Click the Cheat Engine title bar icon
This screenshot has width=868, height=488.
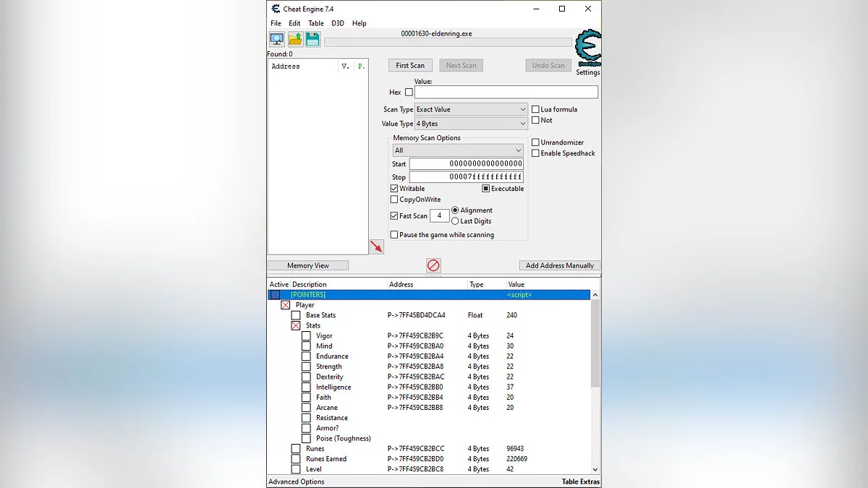(x=276, y=9)
